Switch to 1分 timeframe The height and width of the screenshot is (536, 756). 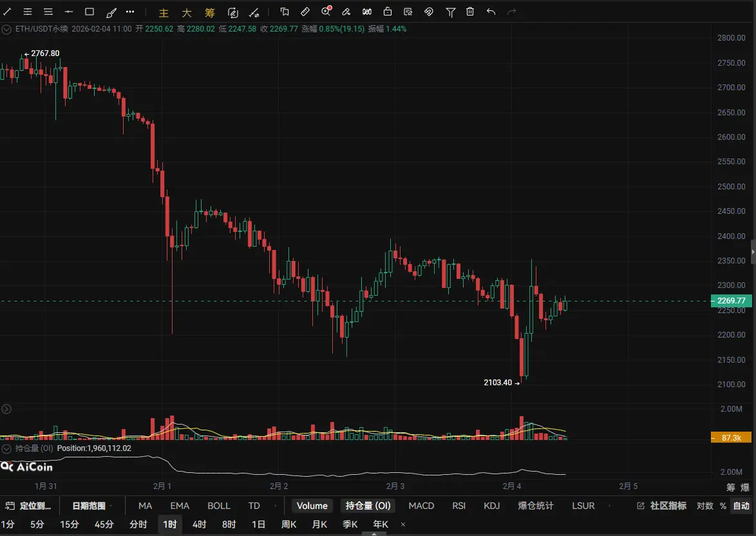(8, 524)
